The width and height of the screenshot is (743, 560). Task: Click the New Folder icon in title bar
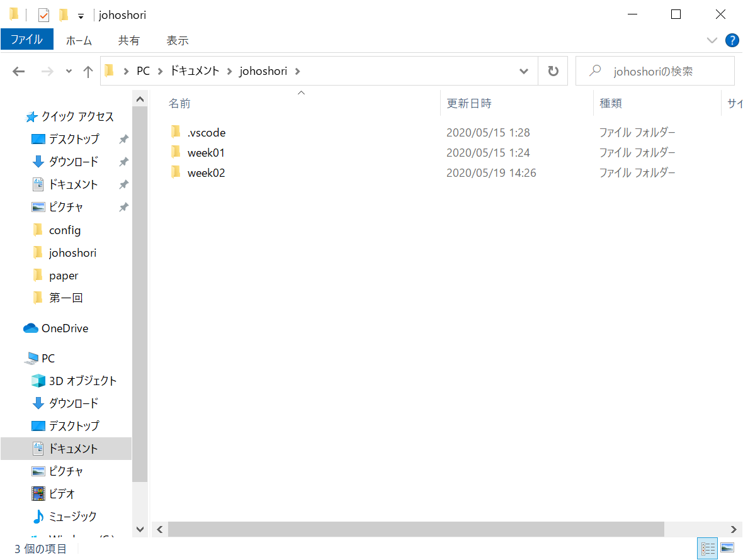pyautogui.click(x=64, y=15)
